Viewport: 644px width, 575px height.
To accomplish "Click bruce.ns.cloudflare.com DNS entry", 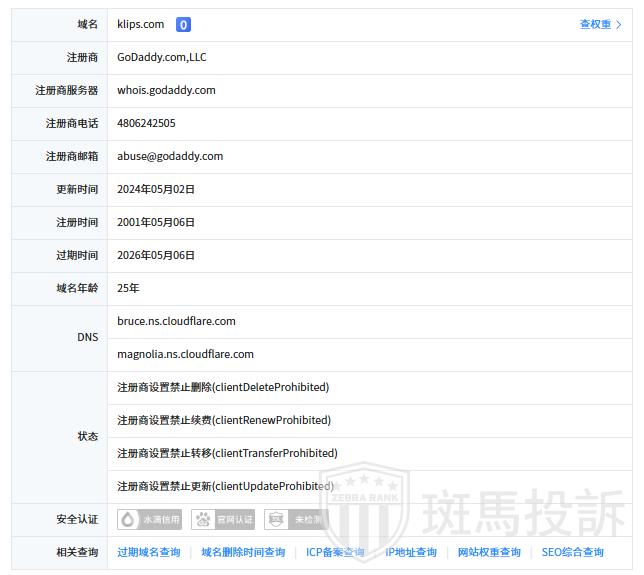I will click(x=176, y=322).
